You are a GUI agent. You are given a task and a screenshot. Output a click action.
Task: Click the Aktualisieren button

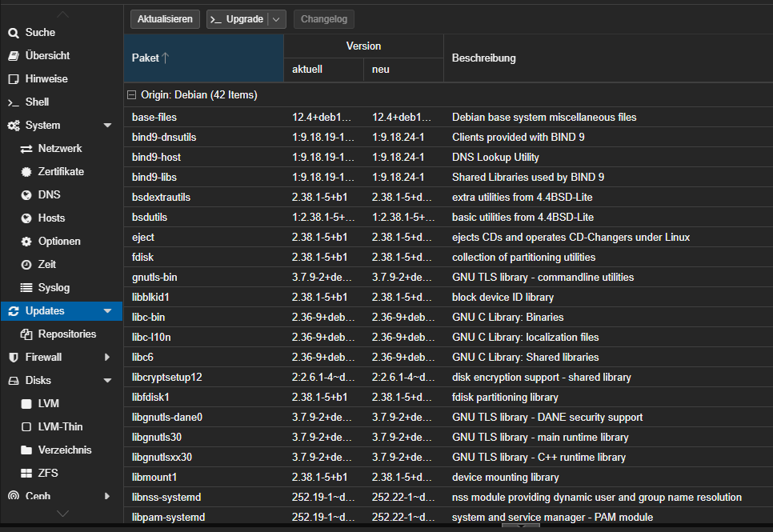pos(165,19)
